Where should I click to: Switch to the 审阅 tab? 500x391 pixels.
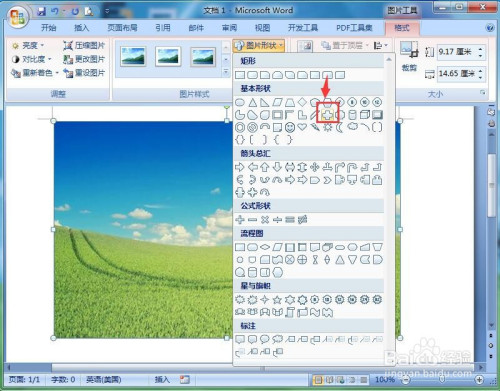(x=229, y=28)
